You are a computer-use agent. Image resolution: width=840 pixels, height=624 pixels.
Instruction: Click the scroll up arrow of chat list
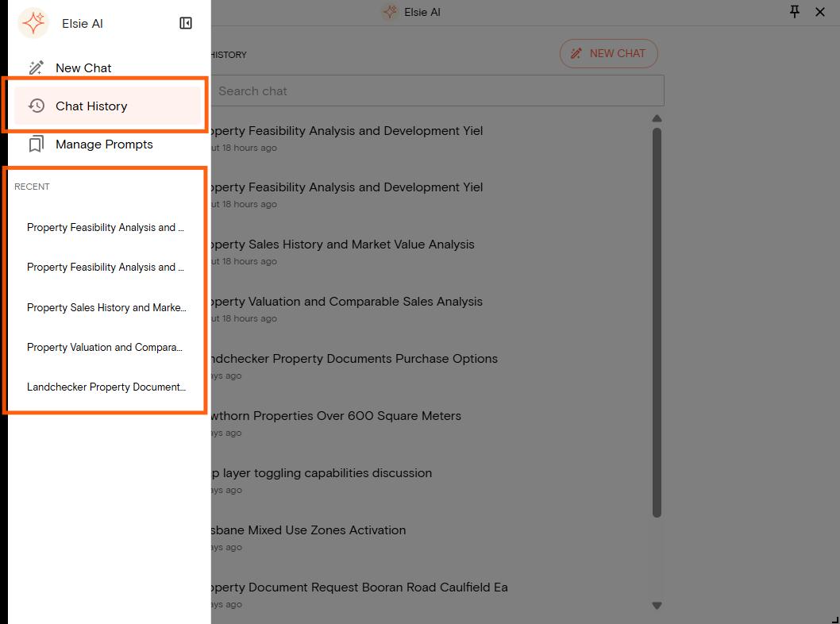tap(657, 118)
